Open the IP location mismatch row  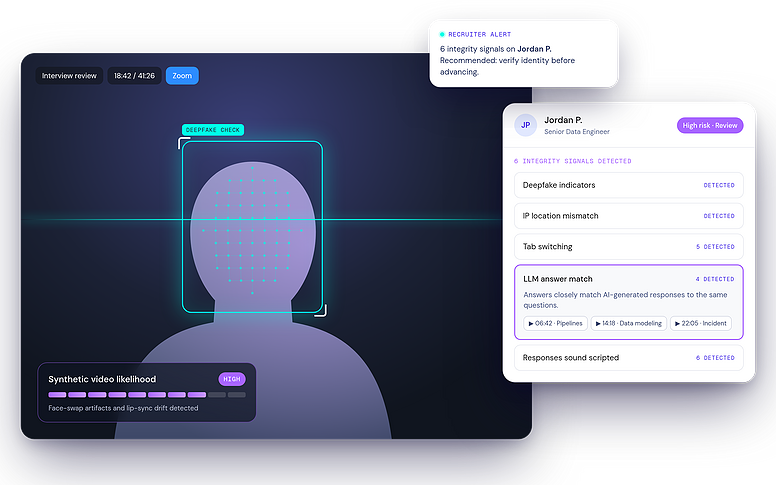[x=629, y=216]
